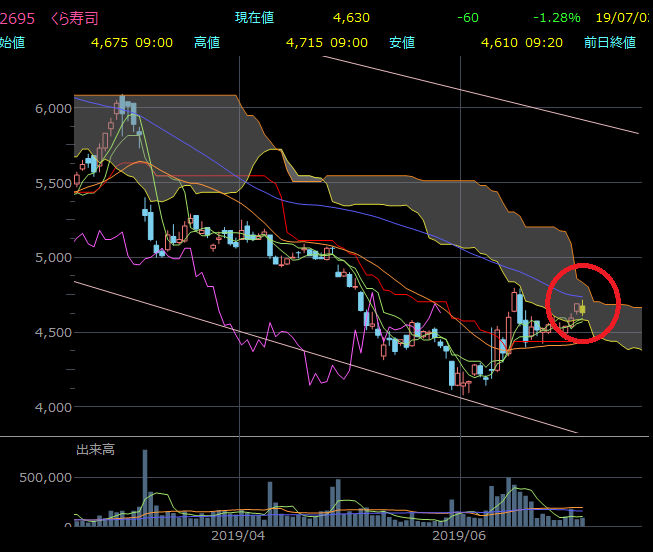Click the 2019/04 date axis label
Screen dimensions: 653x552
click(239, 536)
